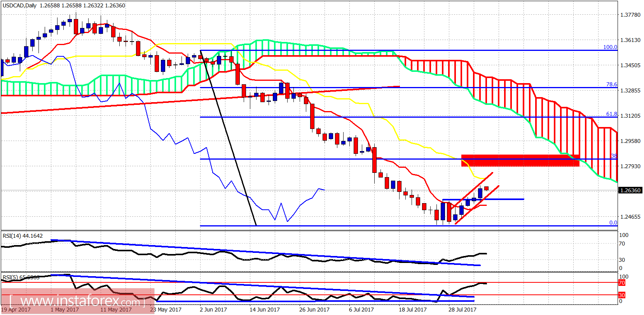
Task: Select the 1.36130 price axis label
Action: [x=630, y=40]
